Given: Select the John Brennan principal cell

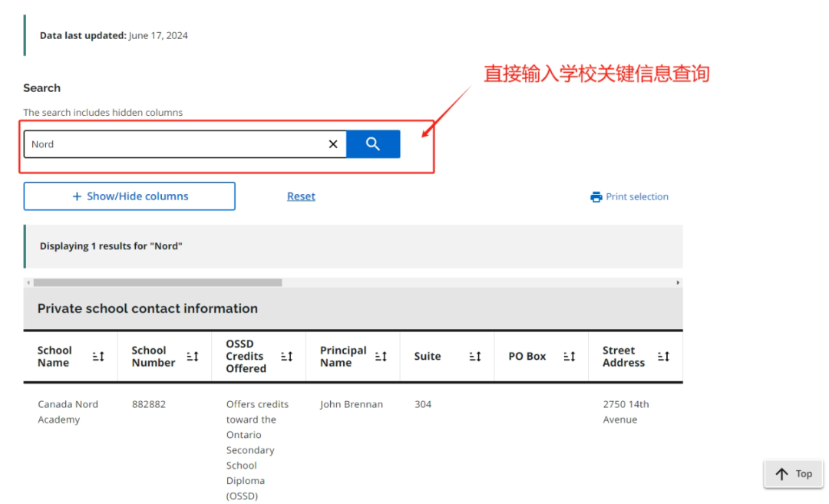Looking at the screenshot, I should [x=351, y=404].
